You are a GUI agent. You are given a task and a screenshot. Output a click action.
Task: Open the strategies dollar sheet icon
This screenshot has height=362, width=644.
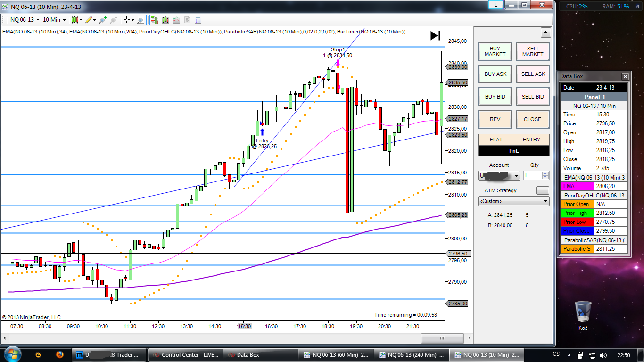[187, 20]
